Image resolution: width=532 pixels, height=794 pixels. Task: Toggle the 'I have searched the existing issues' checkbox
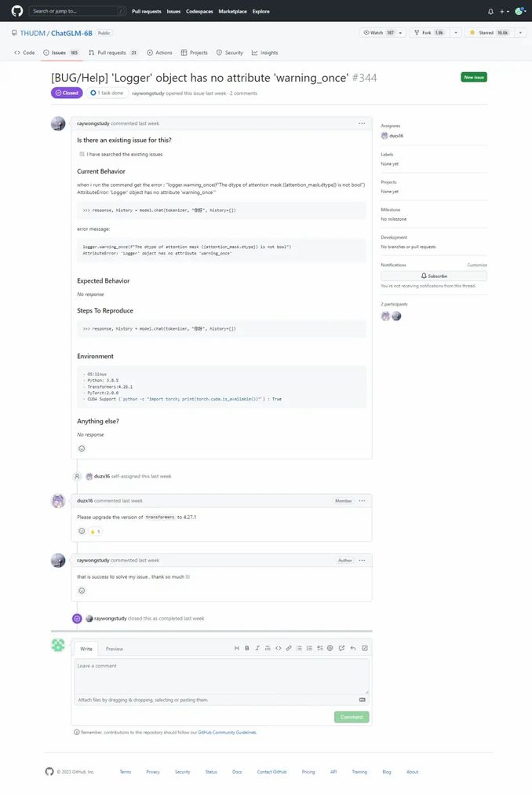[82, 154]
